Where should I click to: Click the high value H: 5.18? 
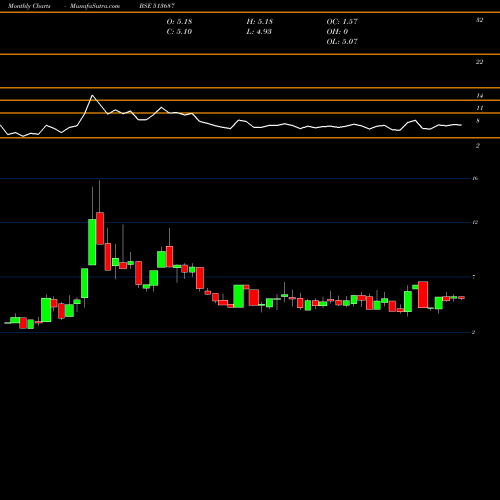260,22
